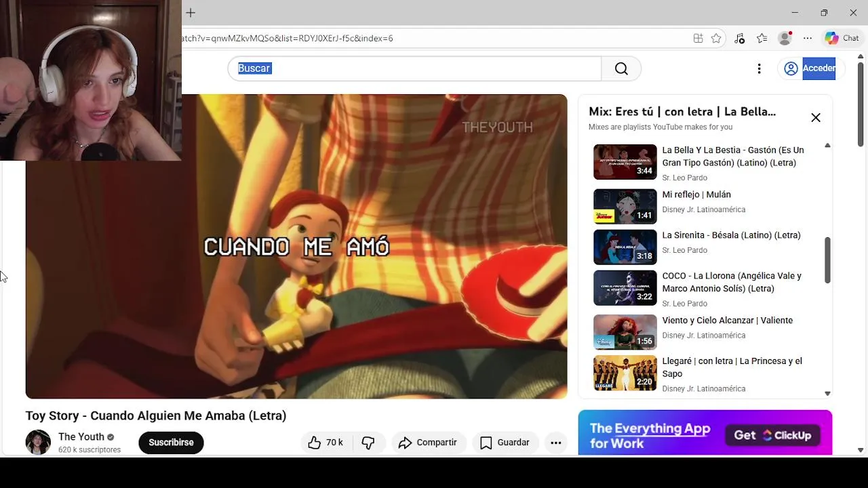Select 'Viento y Cielo Alcanzar | Valiente' title
This screenshot has height=488, width=868.
click(728, 321)
